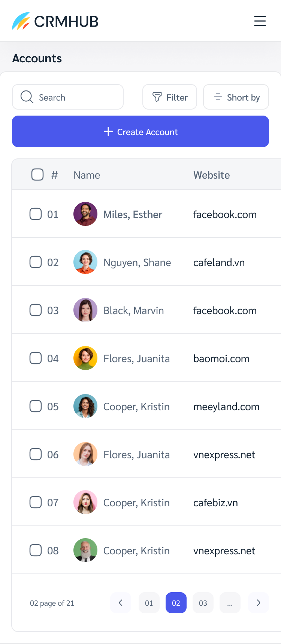Expand more pages via the ellipsis button
The height and width of the screenshot is (644, 281).
tap(230, 603)
